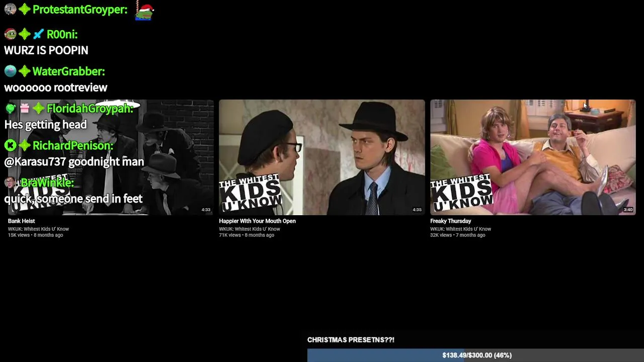The height and width of the screenshot is (362, 644).
Task: Open the WKUK channel link under Bank Heist
Action: pos(38,229)
